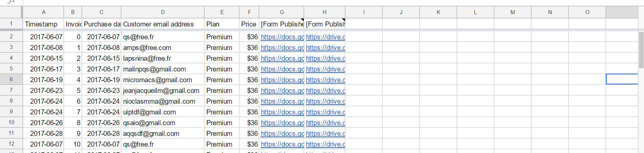Click the select-all corner box
The height and width of the screenshot is (153, 644).
(11, 12)
